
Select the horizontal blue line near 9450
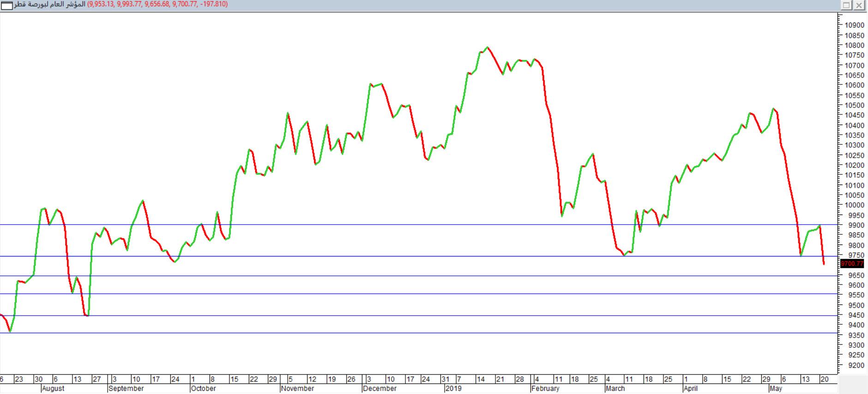(418, 316)
